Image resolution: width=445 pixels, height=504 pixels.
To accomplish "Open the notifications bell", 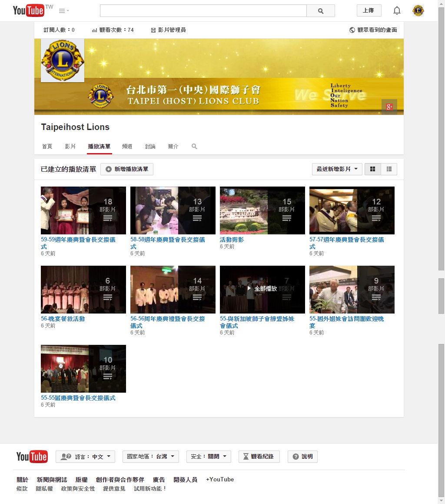I will point(396,10).
